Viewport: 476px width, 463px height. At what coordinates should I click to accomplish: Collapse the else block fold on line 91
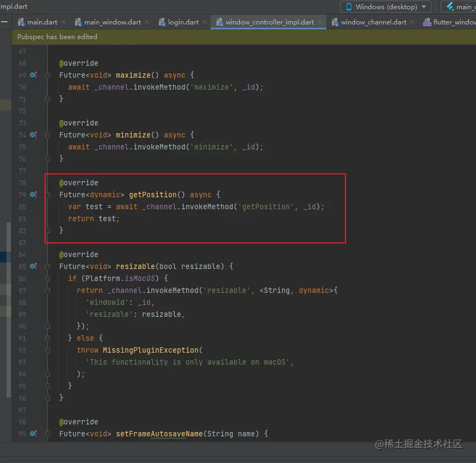(x=48, y=338)
